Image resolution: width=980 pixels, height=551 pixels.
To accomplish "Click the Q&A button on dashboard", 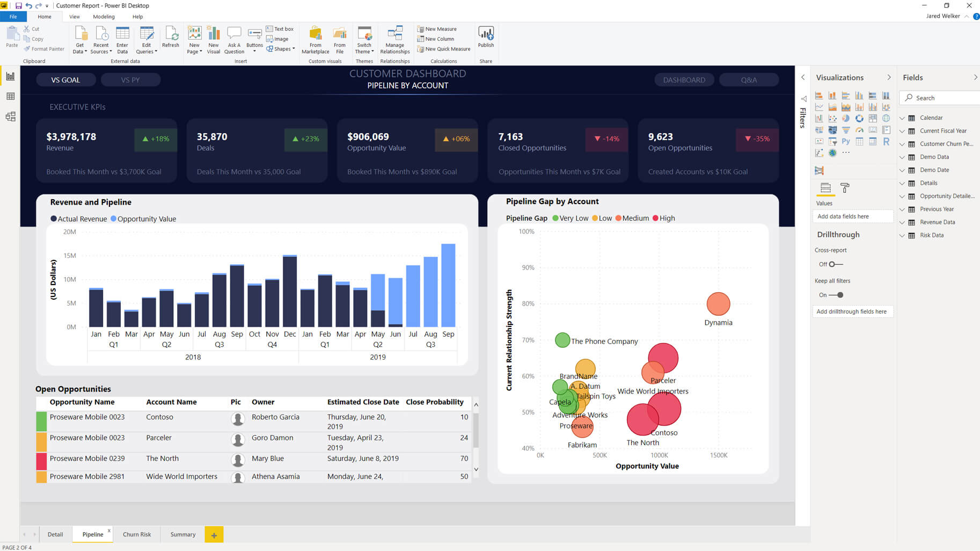I will [x=749, y=80].
